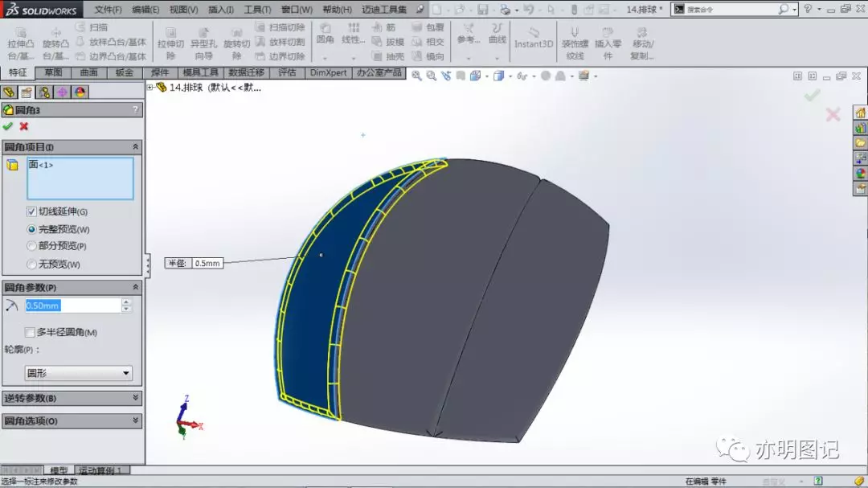Click the Print icon in title bar
This screenshot has width=868, height=488.
(505, 10)
